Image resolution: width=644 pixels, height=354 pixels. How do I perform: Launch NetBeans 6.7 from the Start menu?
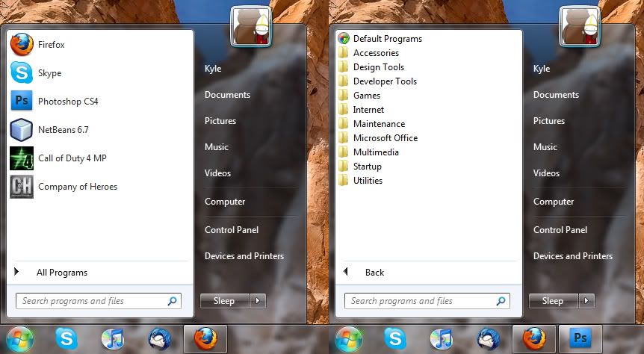[x=100, y=129]
